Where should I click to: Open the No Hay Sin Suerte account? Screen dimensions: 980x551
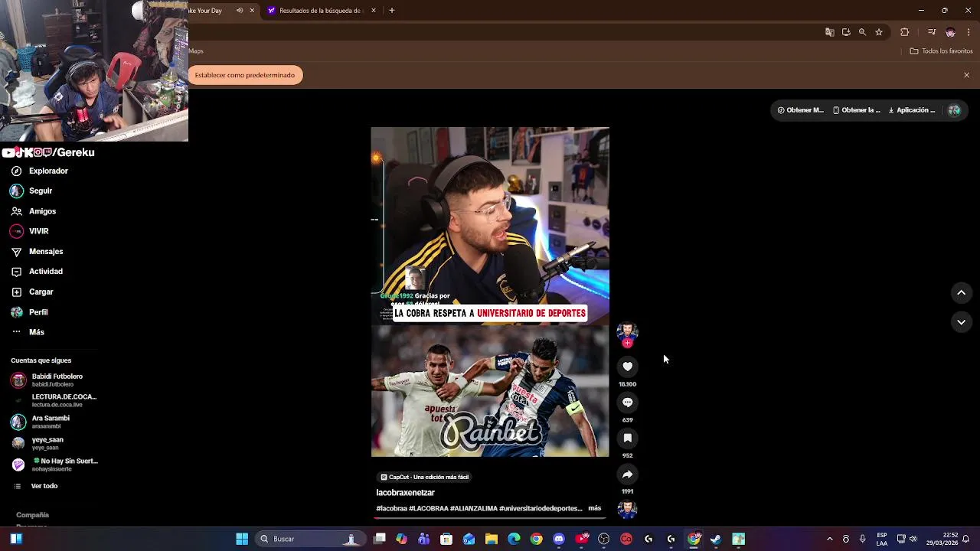pos(54,465)
